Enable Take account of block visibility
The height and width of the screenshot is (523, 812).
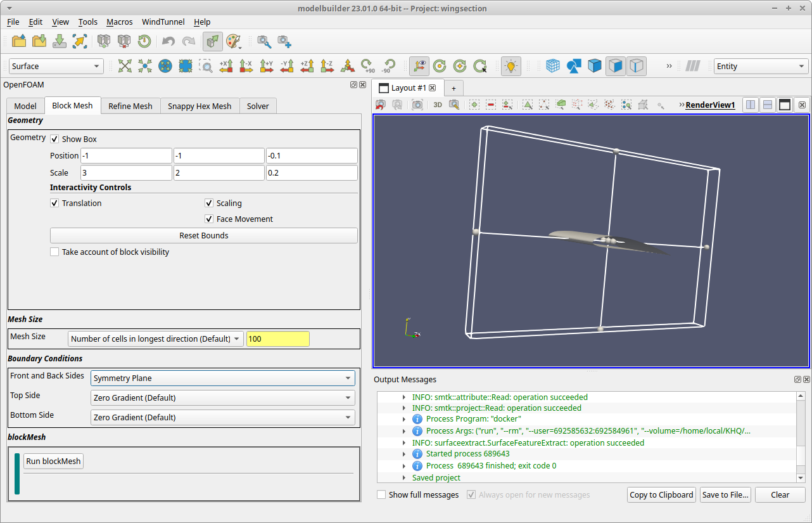54,252
